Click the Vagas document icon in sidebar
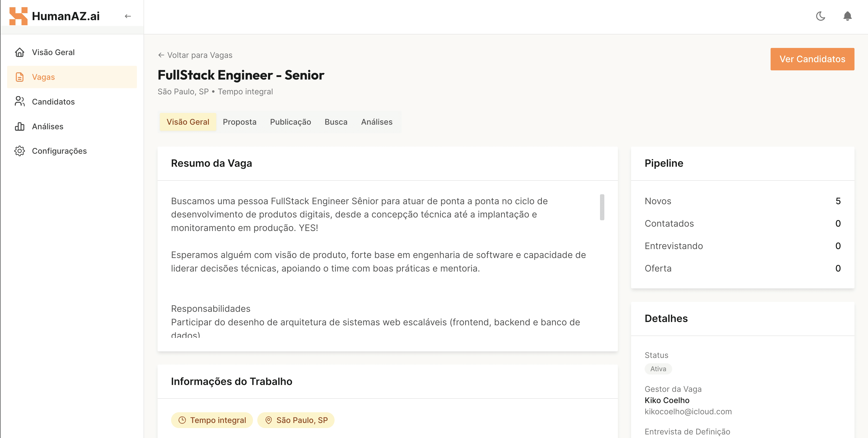The width and height of the screenshot is (868, 438). click(20, 77)
